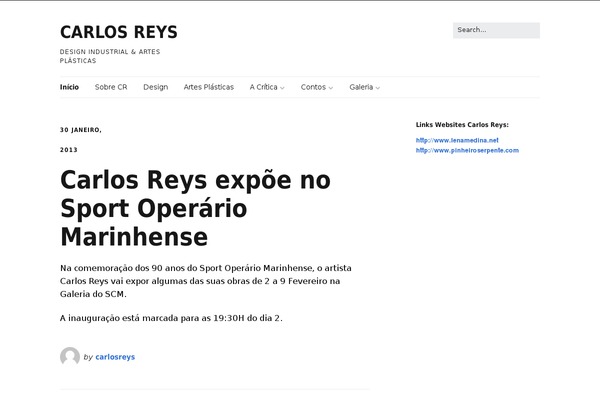This screenshot has height=400, width=600.
Task: Open the Sobre CR page
Action: click(111, 87)
